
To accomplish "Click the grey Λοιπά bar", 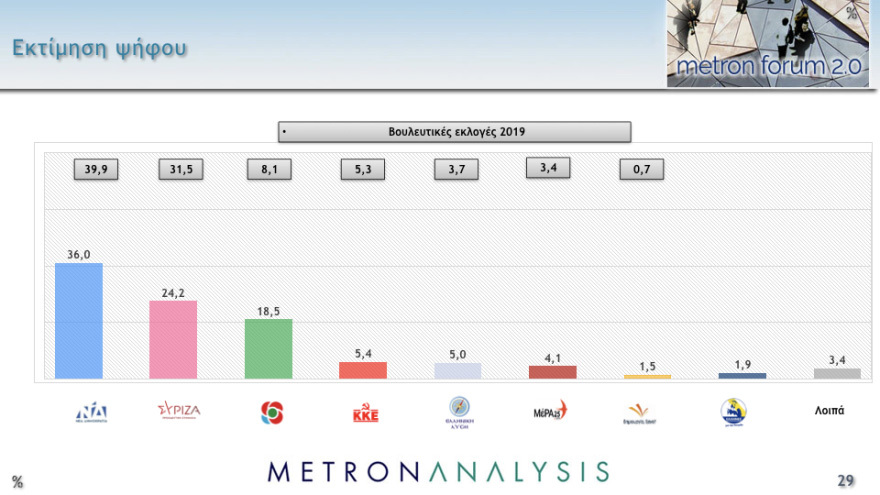I will click(837, 374).
